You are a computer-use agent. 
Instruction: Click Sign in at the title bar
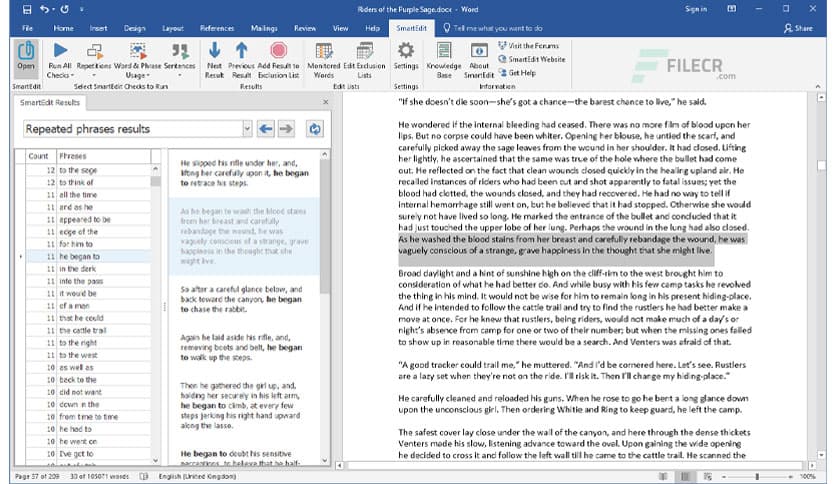(696, 9)
